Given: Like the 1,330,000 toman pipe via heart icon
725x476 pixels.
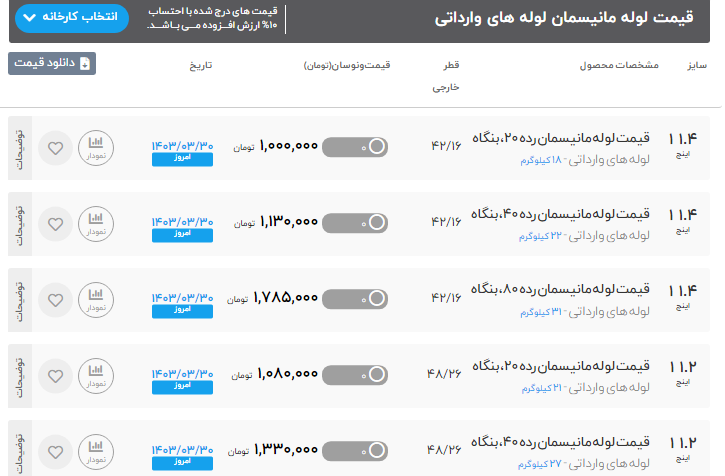Looking at the screenshot, I should click(56, 451).
